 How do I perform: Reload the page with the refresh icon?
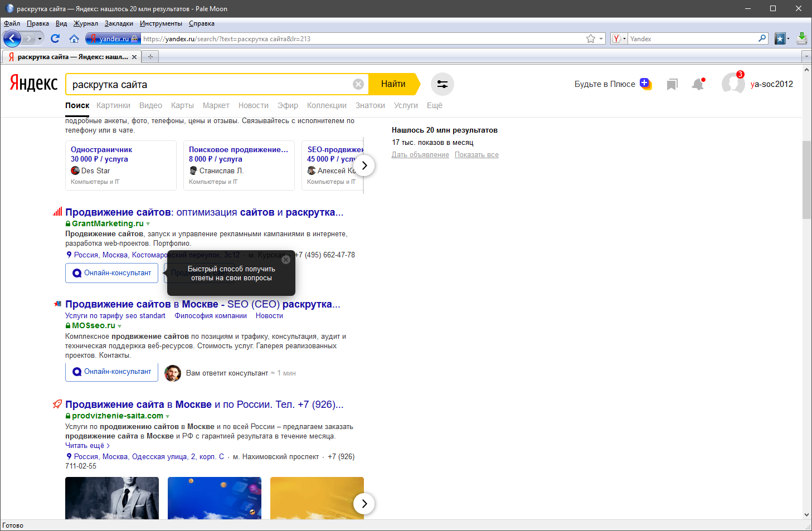tap(55, 38)
